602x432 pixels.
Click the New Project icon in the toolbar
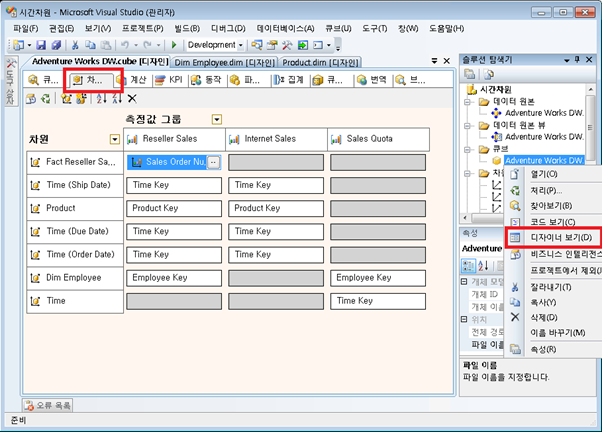(x=18, y=45)
